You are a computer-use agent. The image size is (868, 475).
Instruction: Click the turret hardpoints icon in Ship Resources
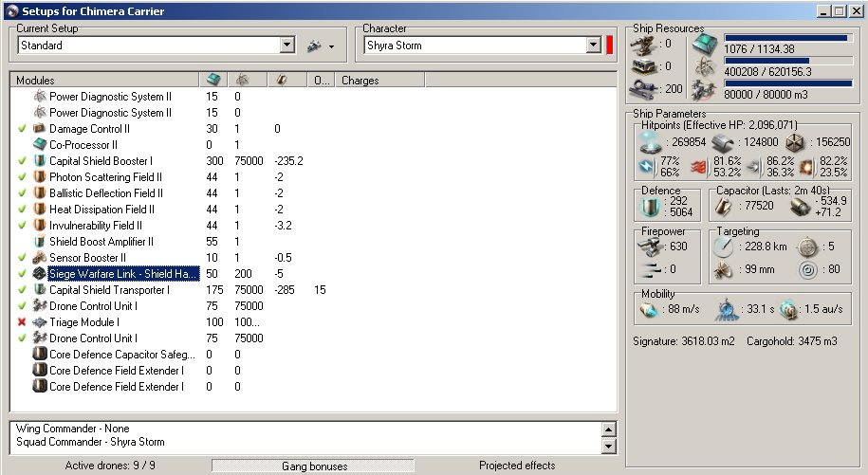[x=643, y=46]
